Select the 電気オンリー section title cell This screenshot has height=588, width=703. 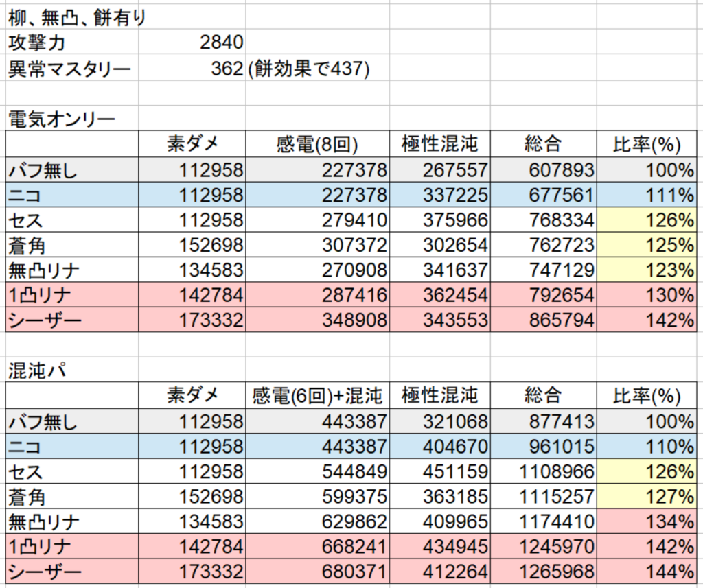click(x=62, y=119)
